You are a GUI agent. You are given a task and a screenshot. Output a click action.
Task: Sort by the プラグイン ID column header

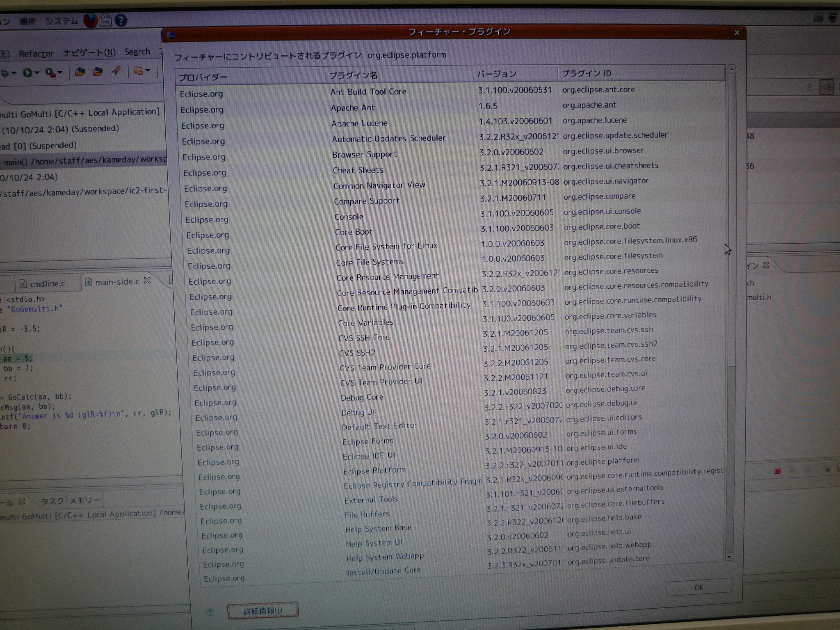pos(641,73)
